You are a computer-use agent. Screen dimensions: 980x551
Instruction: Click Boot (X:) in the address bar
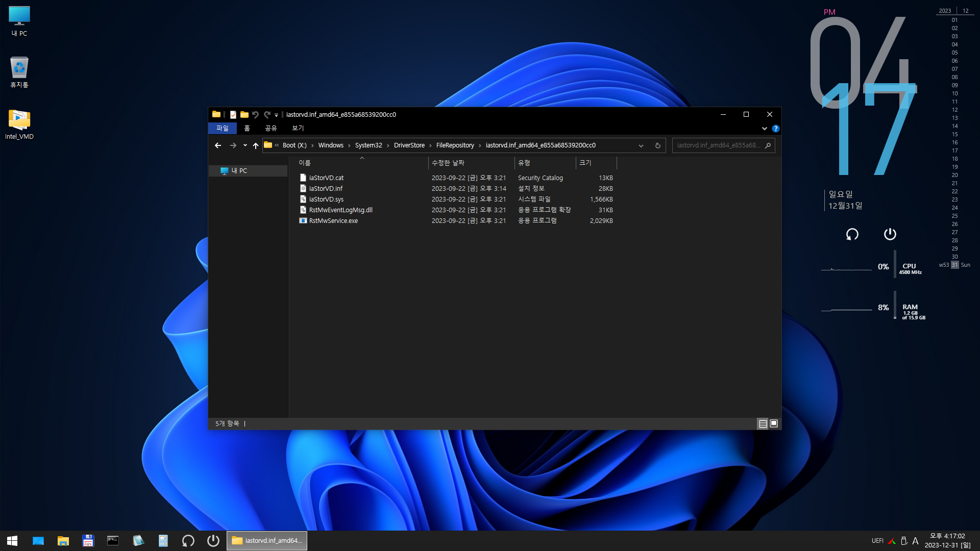coord(295,145)
